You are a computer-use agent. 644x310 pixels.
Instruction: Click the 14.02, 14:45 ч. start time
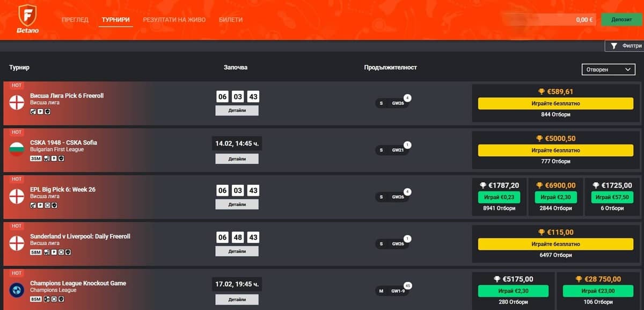pyautogui.click(x=237, y=144)
